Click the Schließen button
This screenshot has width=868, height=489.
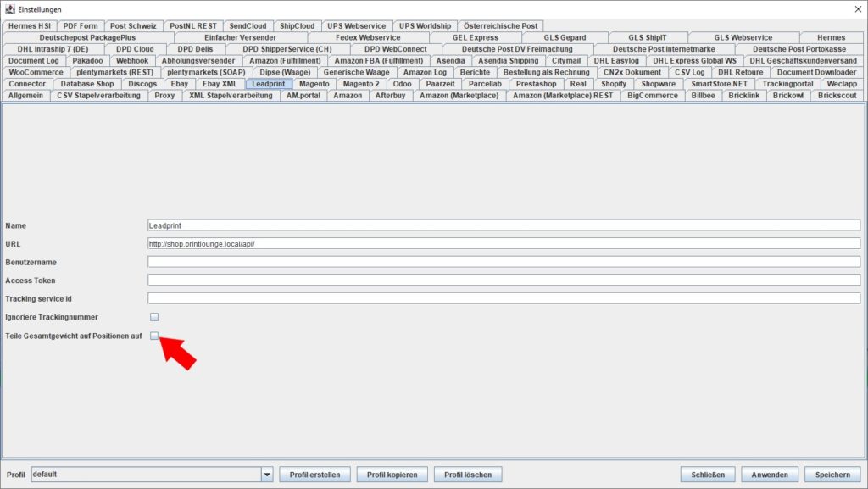pyautogui.click(x=708, y=475)
